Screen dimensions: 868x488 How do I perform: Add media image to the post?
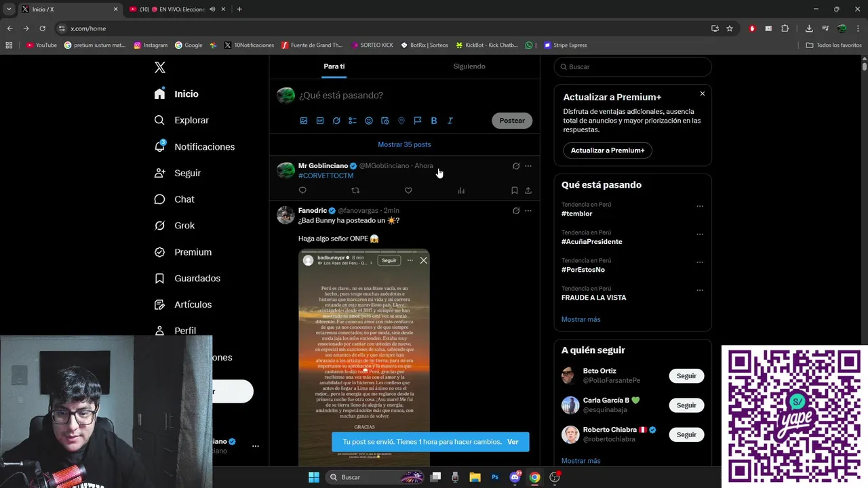pos(304,121)
